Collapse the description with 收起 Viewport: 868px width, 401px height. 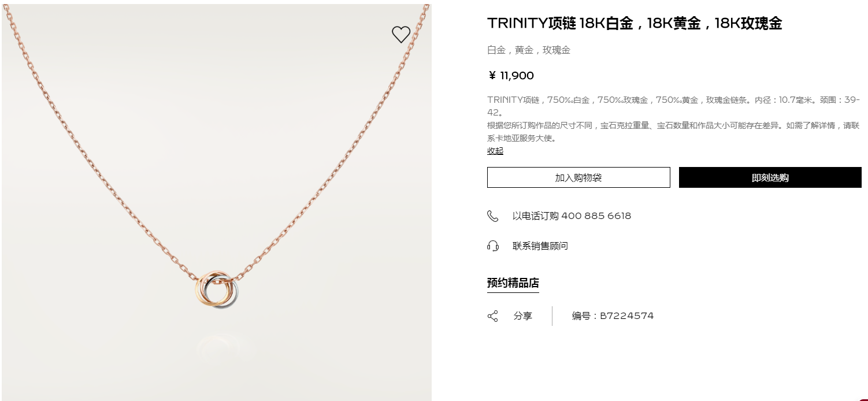[495, 151]
